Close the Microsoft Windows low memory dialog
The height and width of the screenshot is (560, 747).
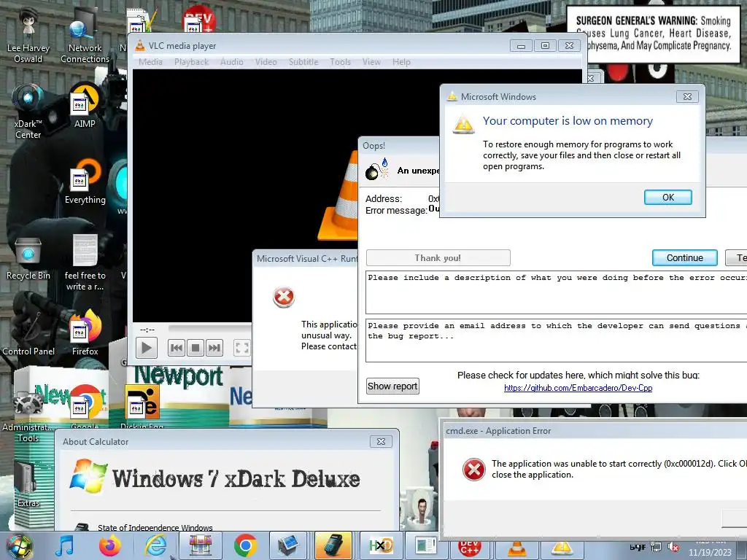(687, 97)
